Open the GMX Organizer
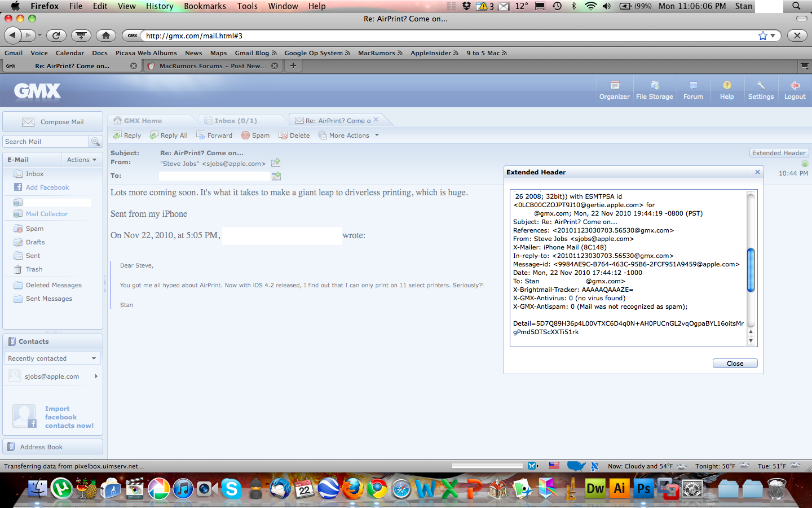Screen dimensions: 812x508 (614, 90)
